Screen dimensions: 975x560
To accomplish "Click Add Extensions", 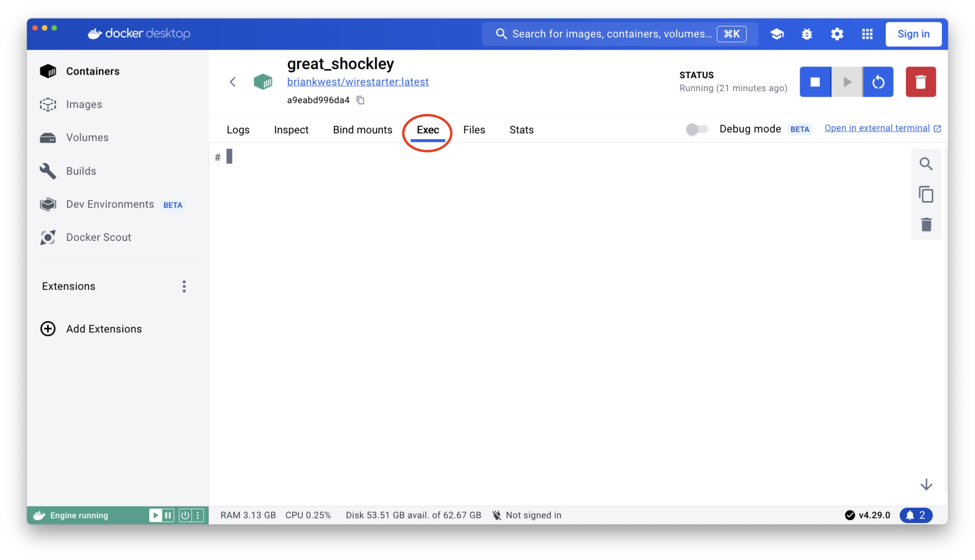I will pos(91,328).
